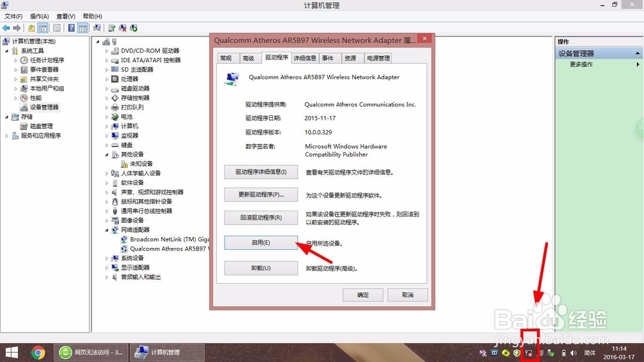Viewport: 644px width, 362px height.
Task: Click the clock showing 11:14
Action: [x=619, y=348]
